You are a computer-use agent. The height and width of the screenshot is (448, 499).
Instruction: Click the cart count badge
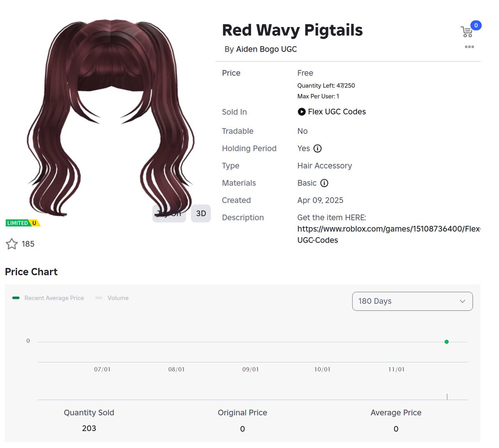[476, 25]
